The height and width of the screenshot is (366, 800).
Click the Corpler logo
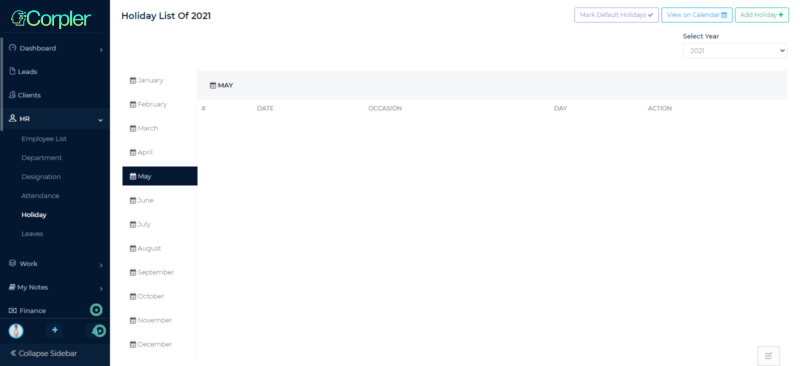pyautogui.click(x=51, y=19)
